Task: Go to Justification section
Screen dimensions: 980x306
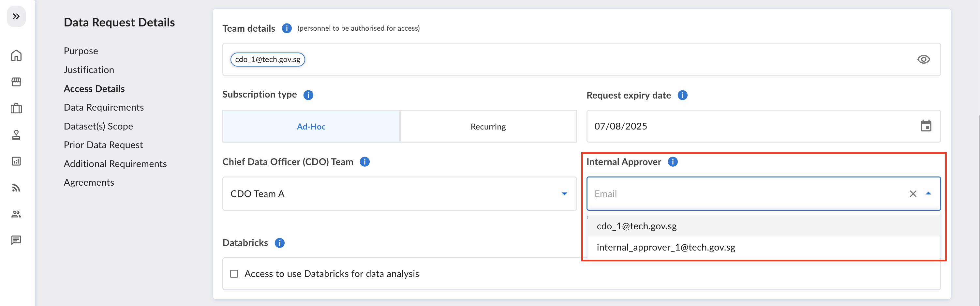Action: tap(89, 70)
